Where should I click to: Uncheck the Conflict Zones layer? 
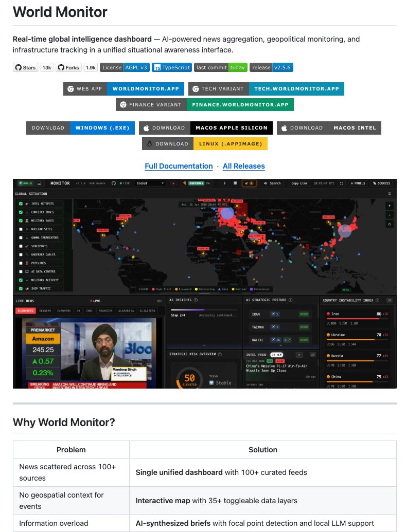point(21,212)
